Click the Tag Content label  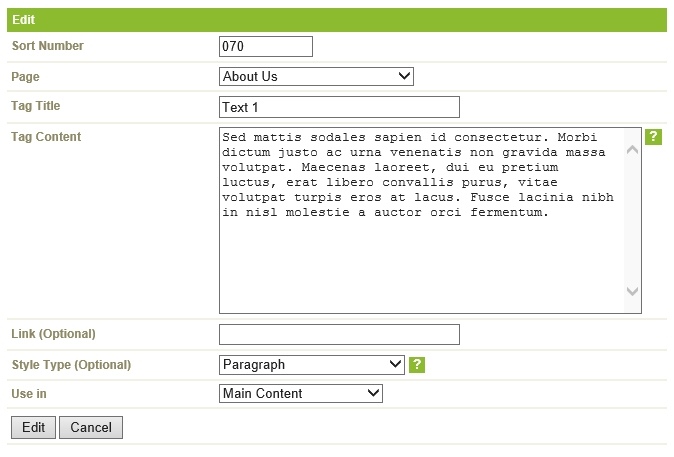click(46, 137)
